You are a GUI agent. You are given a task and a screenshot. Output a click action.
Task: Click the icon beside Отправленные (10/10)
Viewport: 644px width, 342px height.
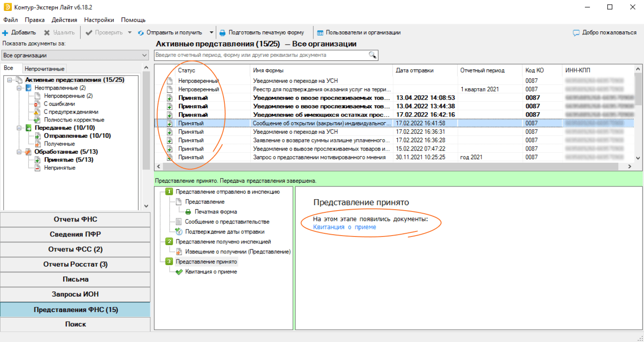pyautogui.click(x=38, y=136)
